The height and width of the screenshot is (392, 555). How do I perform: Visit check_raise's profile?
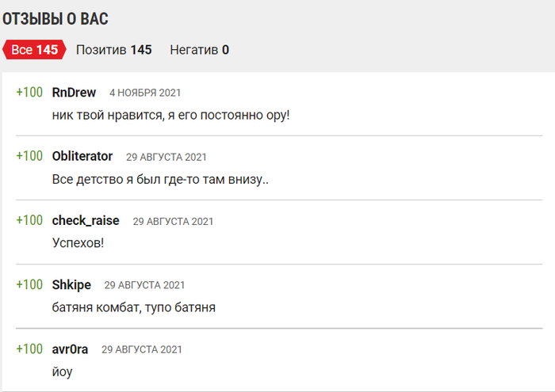86,221
